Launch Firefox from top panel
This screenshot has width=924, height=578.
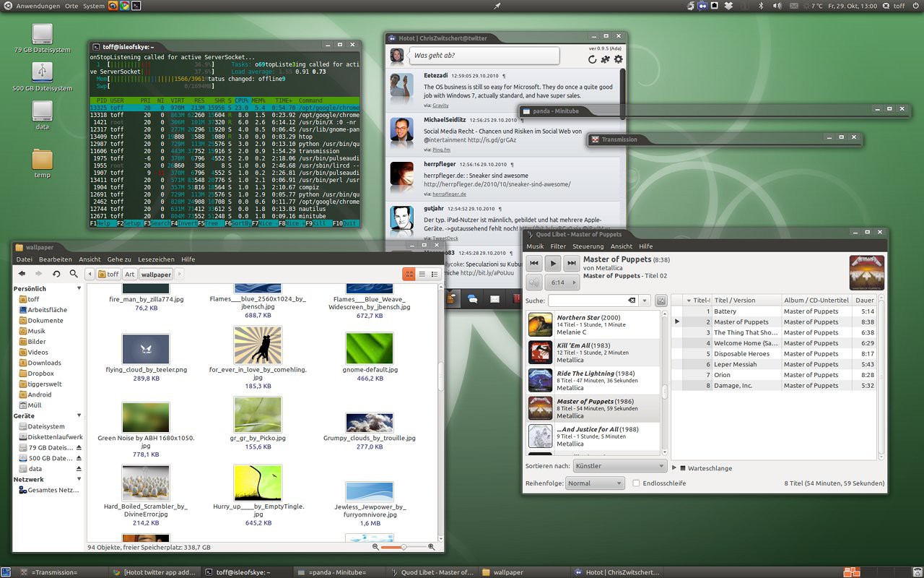113,6
